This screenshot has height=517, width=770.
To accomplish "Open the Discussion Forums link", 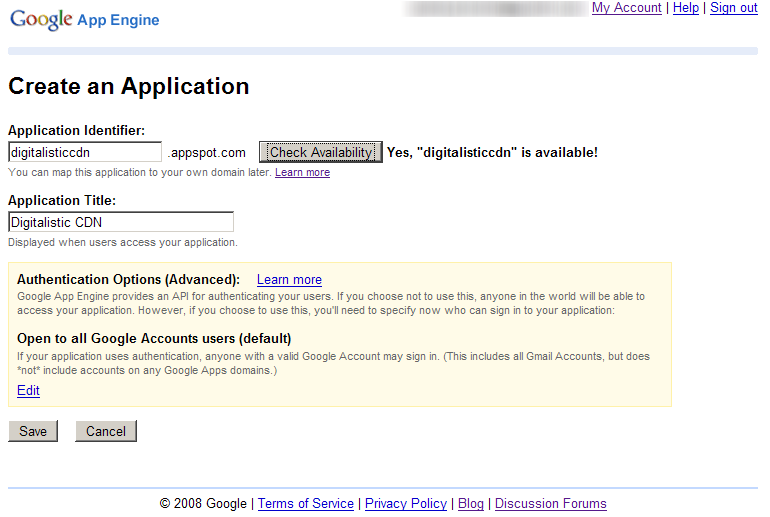I will tap(550, 504).
